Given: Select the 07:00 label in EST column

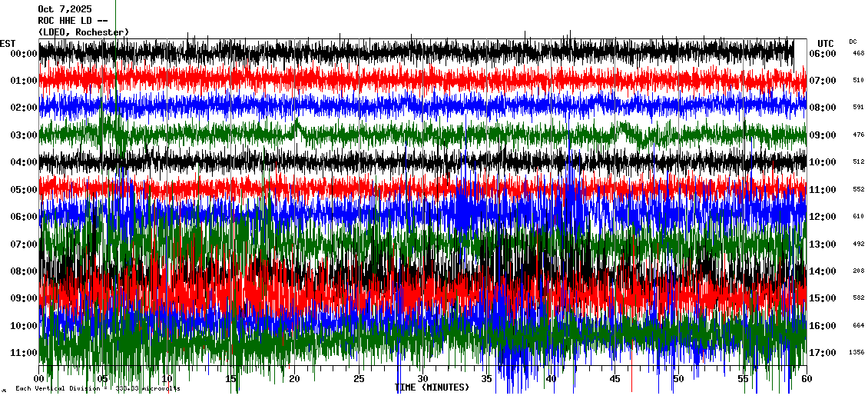Looking at the screenshot, I should 23,244.
